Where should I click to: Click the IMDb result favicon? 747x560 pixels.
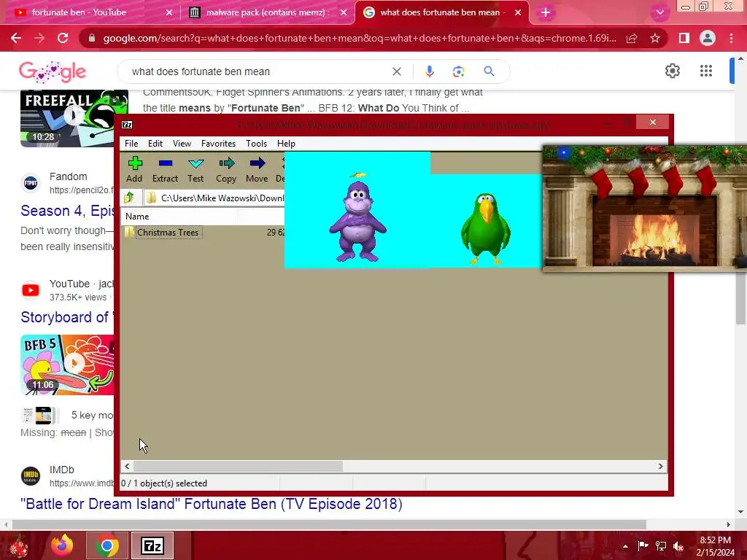coord(31,475)
